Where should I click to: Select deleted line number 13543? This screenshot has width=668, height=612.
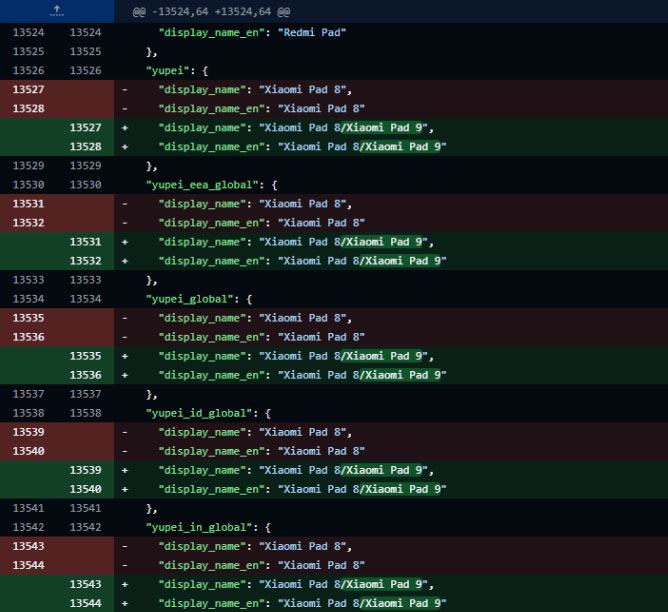click(x=29, y=546)
